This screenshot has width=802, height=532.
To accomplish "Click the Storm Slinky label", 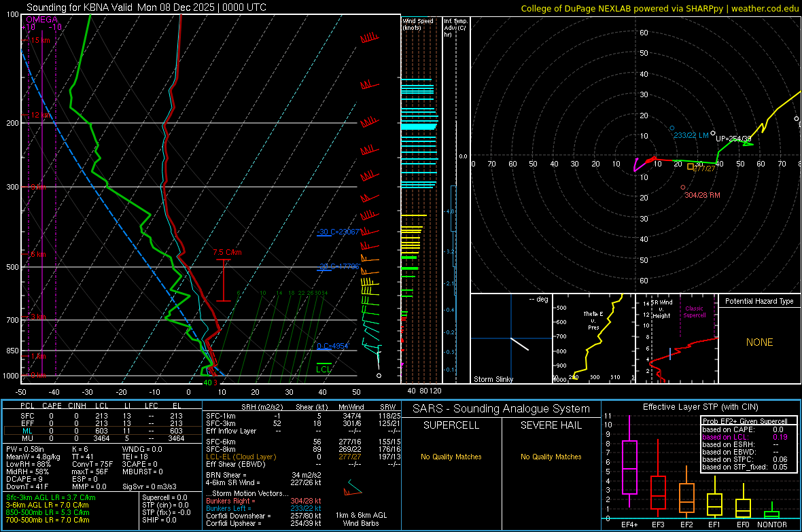I will (493, 379).
